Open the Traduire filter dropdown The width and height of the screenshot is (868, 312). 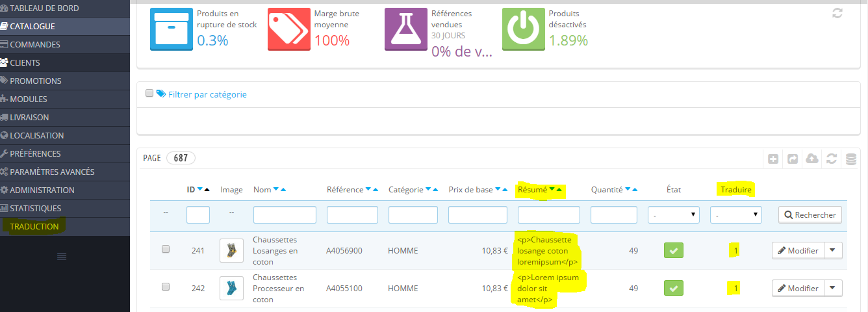736,214
